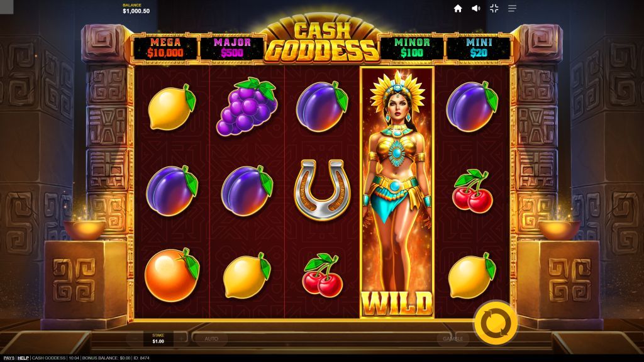Select the MAJOR $500 jackpot panel

pyautogui.click(x=232, y=48)
